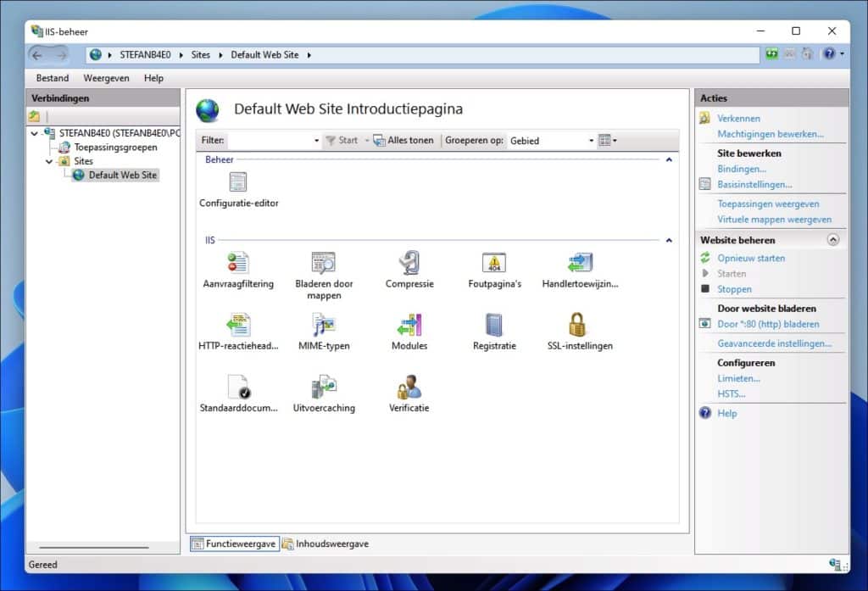
Task: Open Foutpagina's configuration
Action: 494,269
